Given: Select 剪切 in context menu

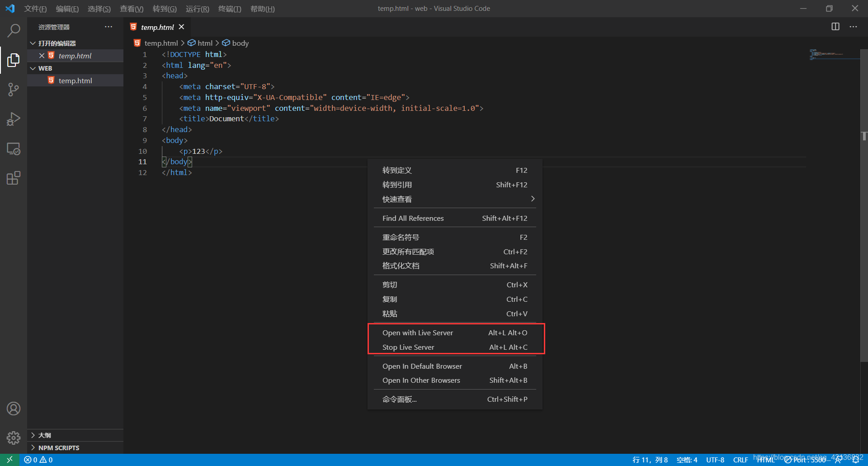Looking at the screenshot, I should 455,285.
